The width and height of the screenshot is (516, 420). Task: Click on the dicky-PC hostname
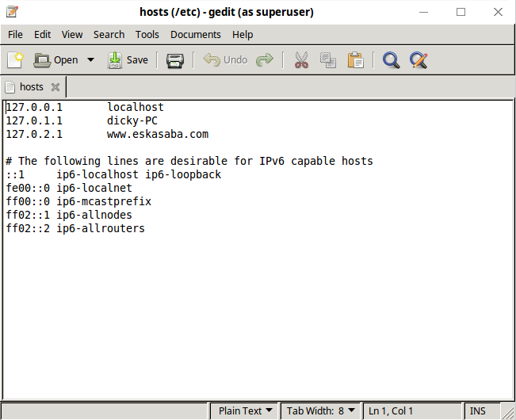132,120
